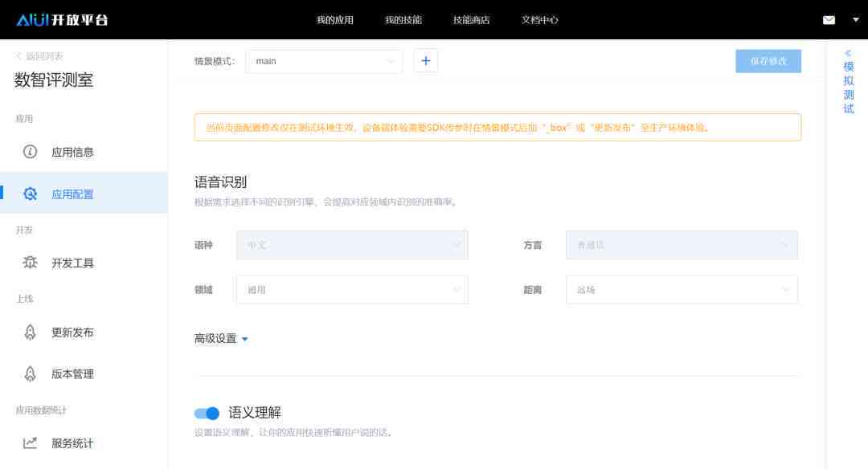Open 我的应用 in top navigation
This screenshot has height=469, width=868.
pyautogui.click(x=335, y=20)
